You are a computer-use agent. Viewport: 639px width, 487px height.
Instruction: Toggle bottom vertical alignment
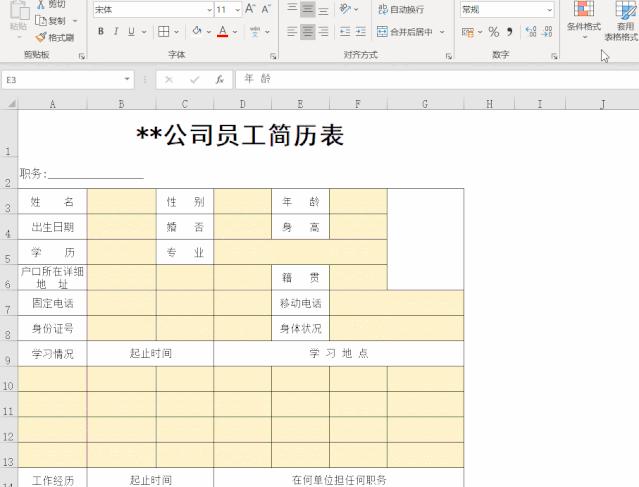[323, 9]
